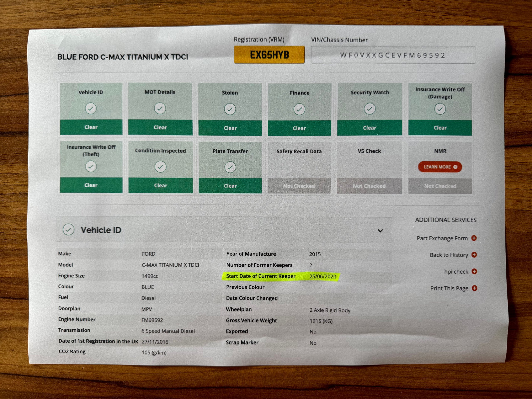The height and width of the screenshot is (399, 532).
Task: Click the Scrap Marker value No
Action: (313, 343)
